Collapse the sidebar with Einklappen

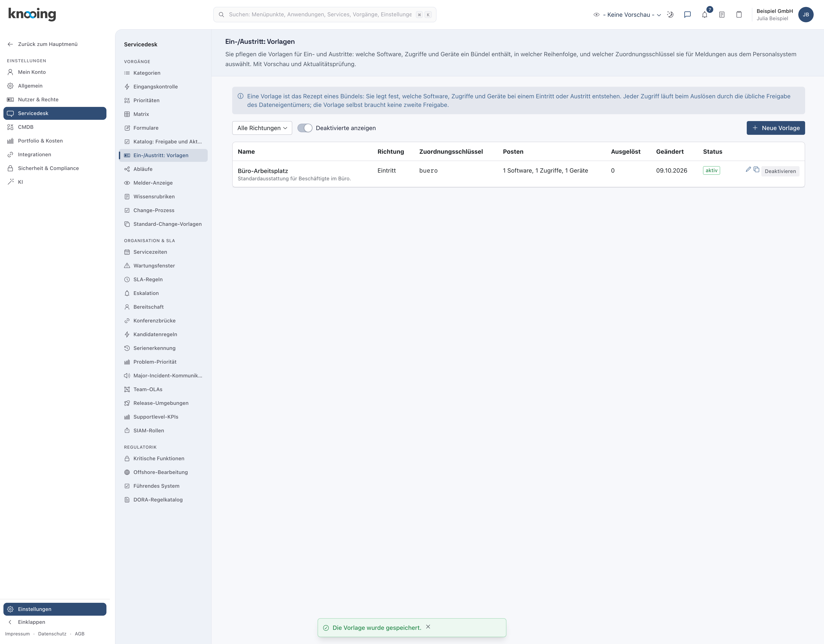tap(55, 622)
